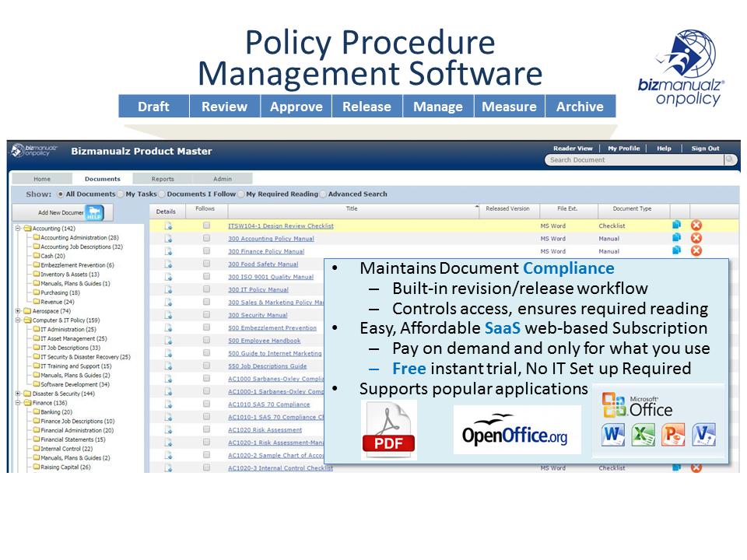This screenshot has width=747, height=560.
Task: Click Reader View in the header
Action: [x=573, y=149]
